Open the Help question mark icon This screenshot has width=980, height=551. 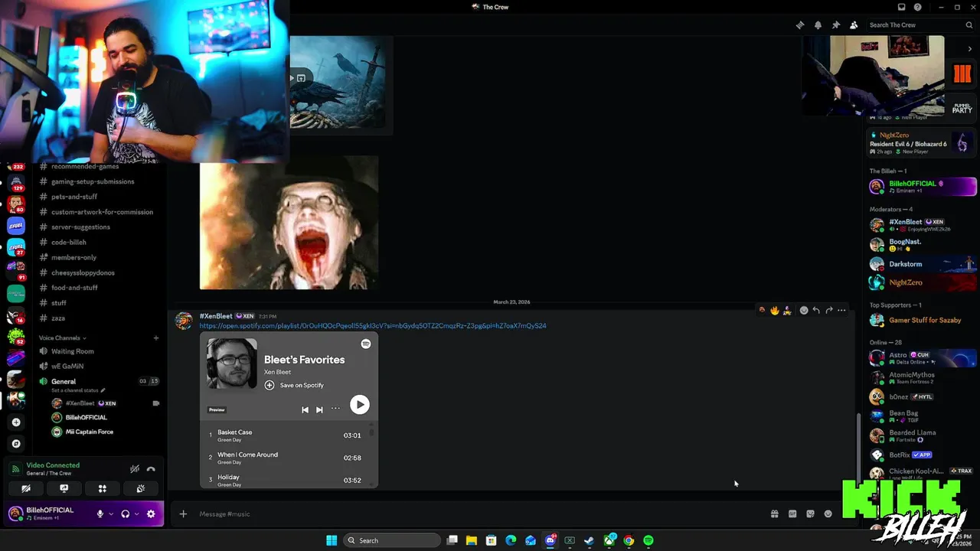(918, 7)
